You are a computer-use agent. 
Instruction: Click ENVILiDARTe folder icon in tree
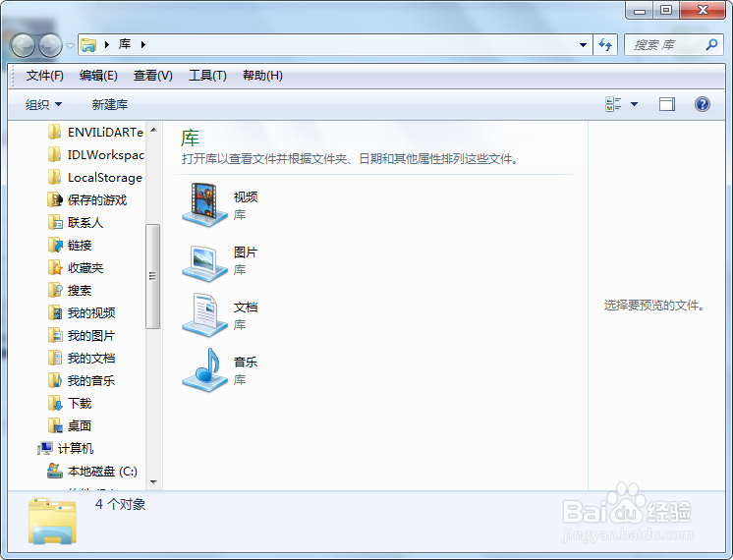[x=54, y=132]
